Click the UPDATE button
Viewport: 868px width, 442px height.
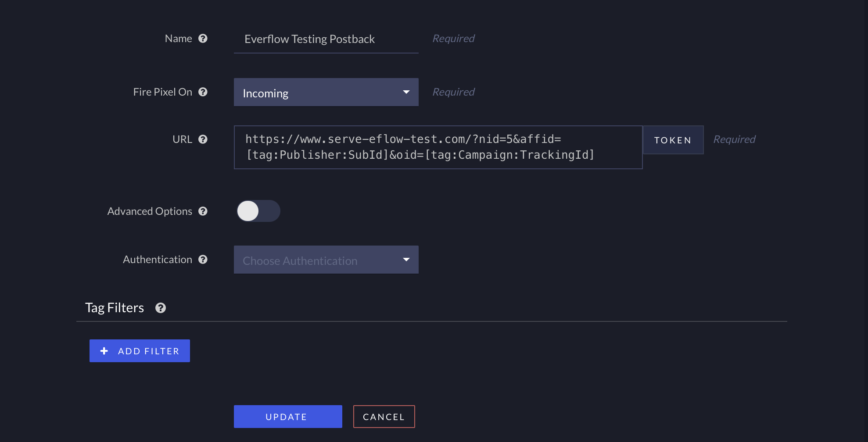coord(288,417)
